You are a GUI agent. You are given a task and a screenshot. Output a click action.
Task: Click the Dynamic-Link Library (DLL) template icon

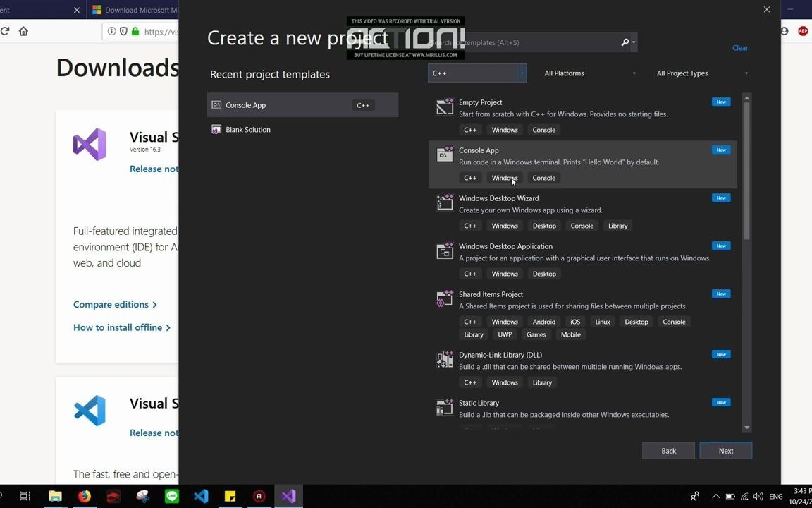(x=445, y=359)
